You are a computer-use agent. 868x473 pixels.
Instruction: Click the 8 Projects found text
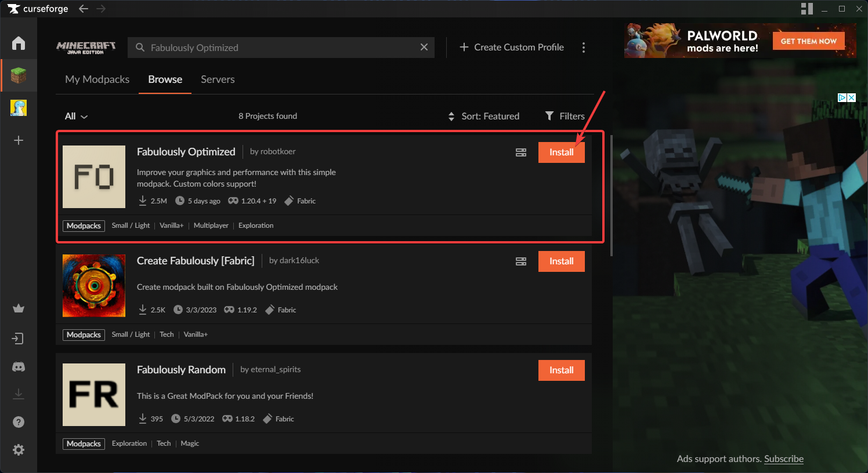[267, 116]
